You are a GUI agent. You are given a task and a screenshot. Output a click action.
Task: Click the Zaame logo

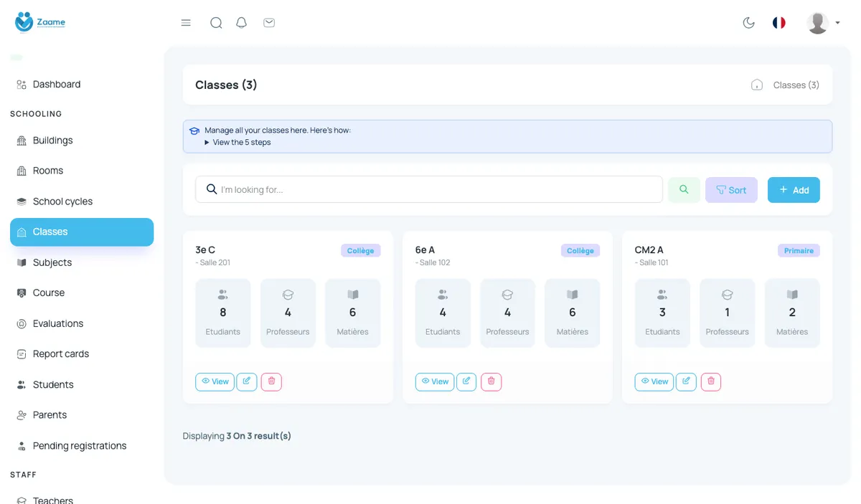click(40, 22)
